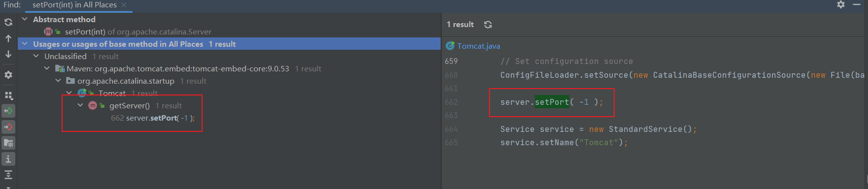Open the Tomcat.java file link
Screen dimensions: 868x189
point(479,46)
